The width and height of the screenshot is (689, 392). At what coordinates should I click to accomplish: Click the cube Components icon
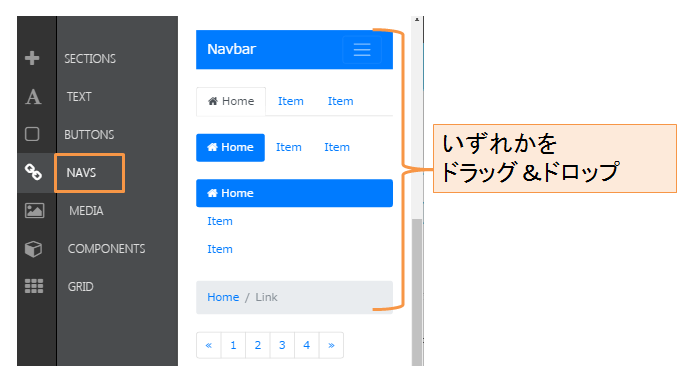click(33, 249)
